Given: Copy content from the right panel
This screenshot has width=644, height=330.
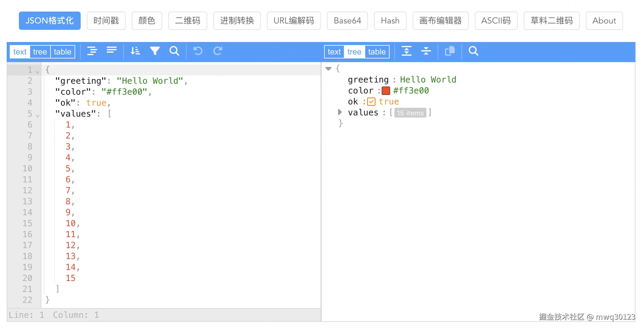Looking at the screenshot, I should tap(450, 51).
